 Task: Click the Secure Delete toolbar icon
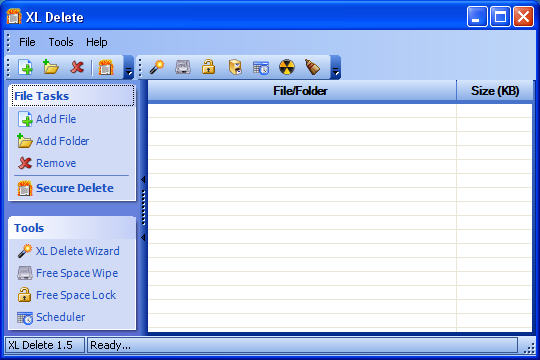click(106, 67)
